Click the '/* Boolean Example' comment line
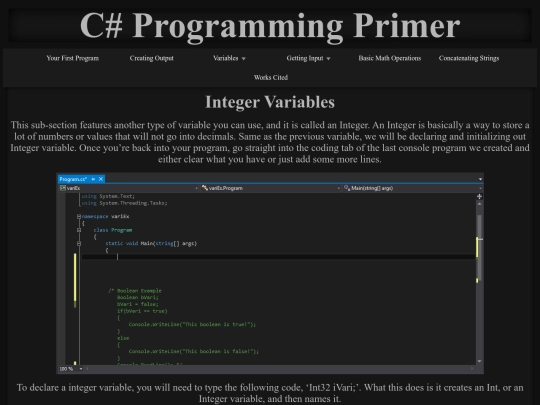Image resolution: width=540 pixels, height=405 pixels. click(x=135, y=291)
